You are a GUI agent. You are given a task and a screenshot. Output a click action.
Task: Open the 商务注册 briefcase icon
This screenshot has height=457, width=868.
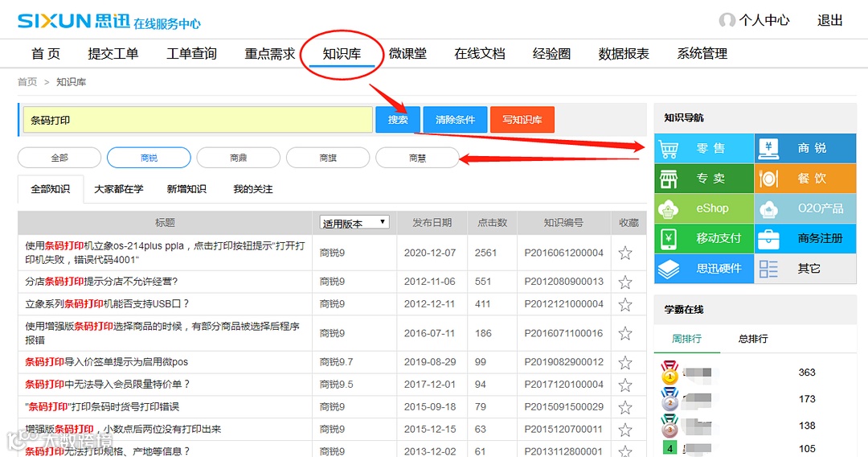(768, 239)
